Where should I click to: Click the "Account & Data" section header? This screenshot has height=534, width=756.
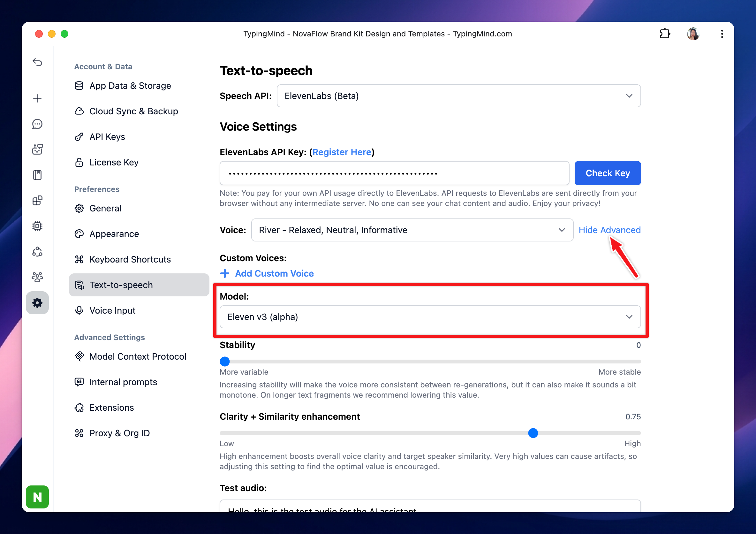[103, 66]
